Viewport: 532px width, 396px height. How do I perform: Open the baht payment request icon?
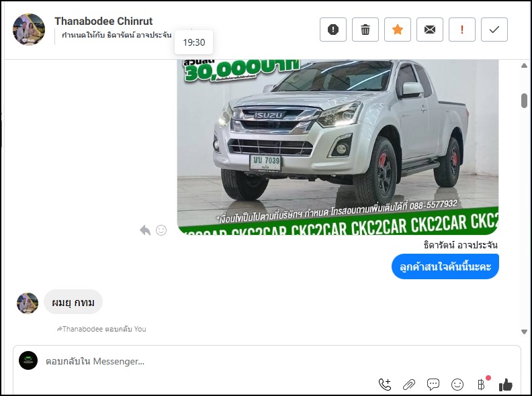click(x=481, y=385)
